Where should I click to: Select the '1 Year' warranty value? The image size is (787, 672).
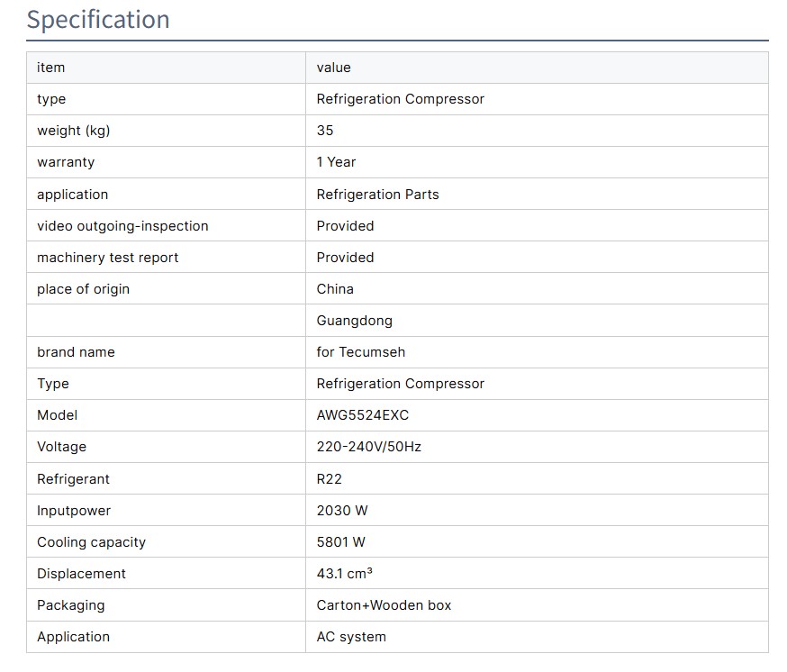[336, 162]
